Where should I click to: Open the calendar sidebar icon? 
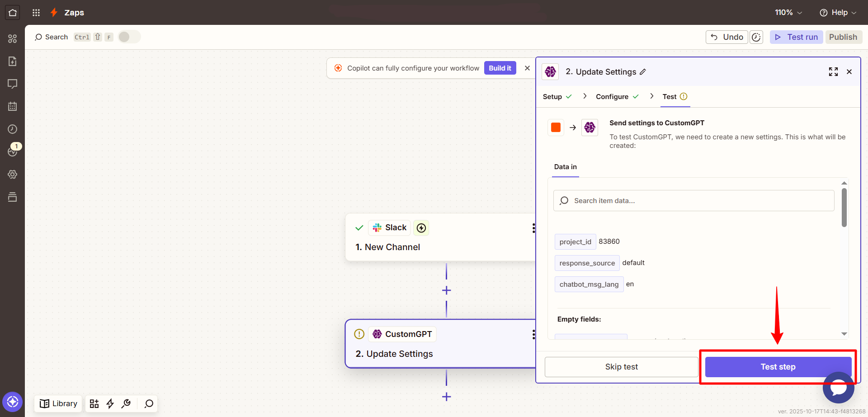click(13, 106)
